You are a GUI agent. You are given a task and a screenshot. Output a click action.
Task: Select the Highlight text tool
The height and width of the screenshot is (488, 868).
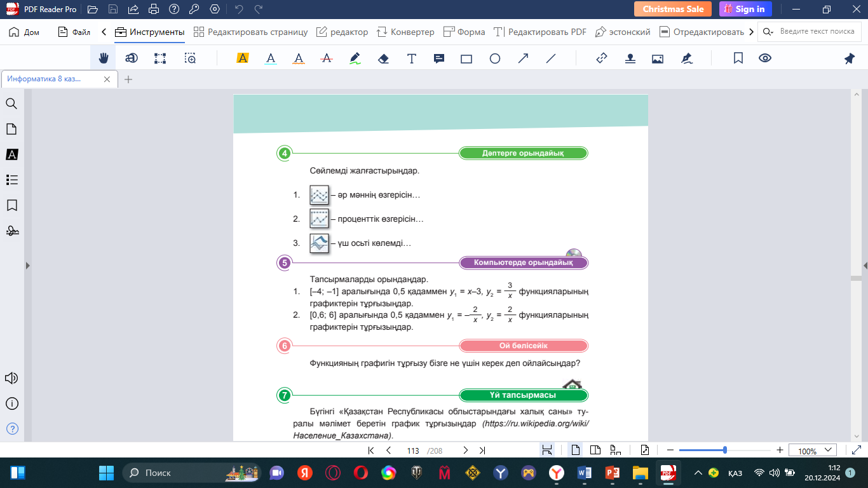click(242, 58)
